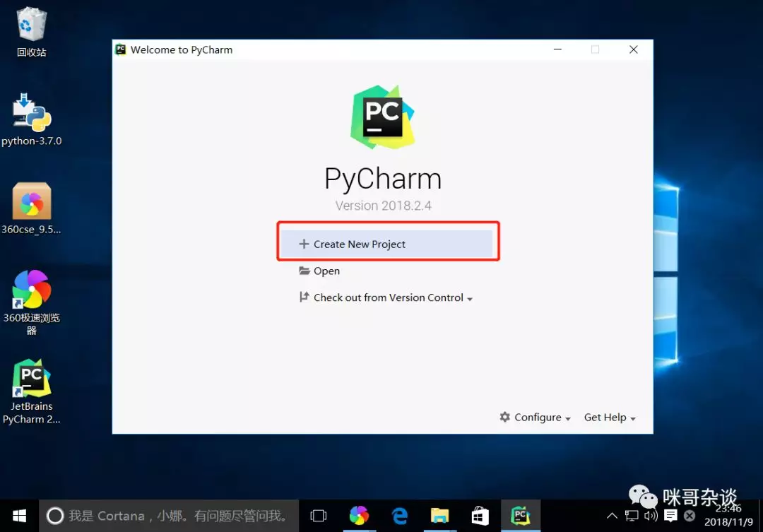Minimize the Welcome to PyCharm window

[x=557, y=49]
